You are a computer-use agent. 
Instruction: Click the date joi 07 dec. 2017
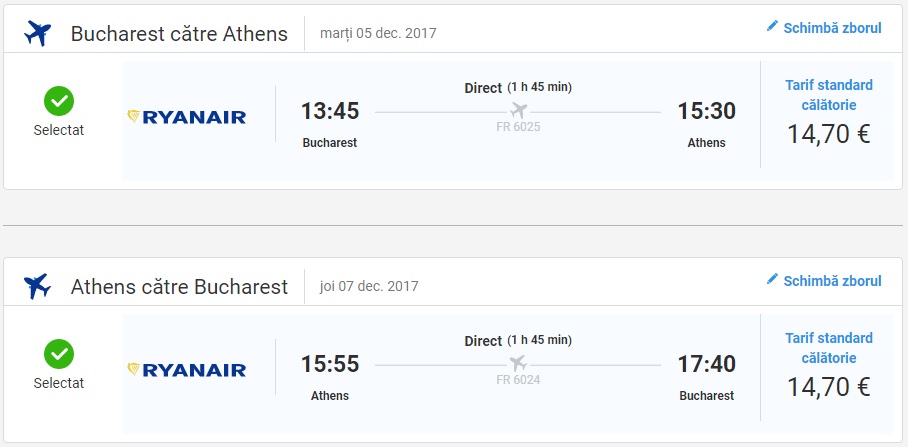click(369, 286)
